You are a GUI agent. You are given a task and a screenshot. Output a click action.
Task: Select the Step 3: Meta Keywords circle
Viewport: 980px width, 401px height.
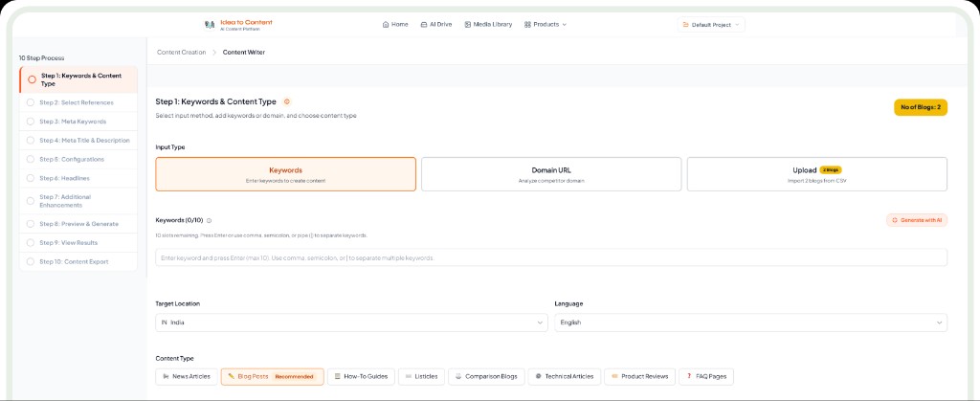(x=31, y=122)
